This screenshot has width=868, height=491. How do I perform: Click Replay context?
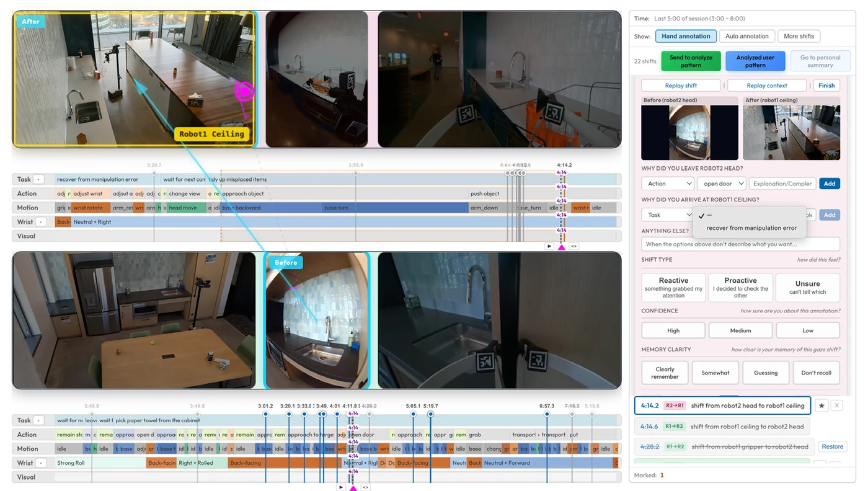767,86
